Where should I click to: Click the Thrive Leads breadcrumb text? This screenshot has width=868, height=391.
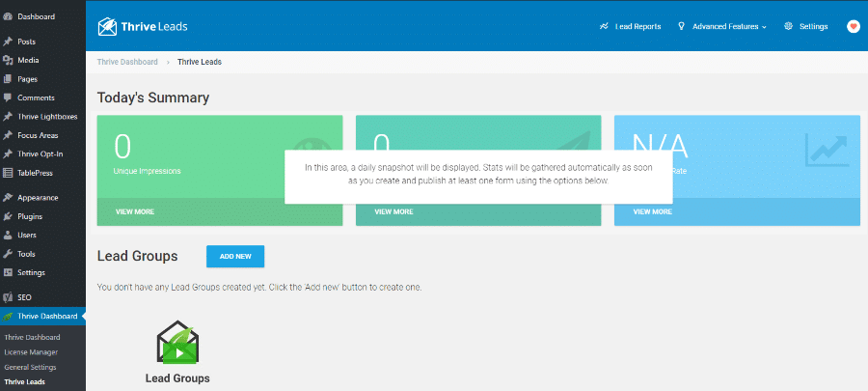tap(200, 62)
